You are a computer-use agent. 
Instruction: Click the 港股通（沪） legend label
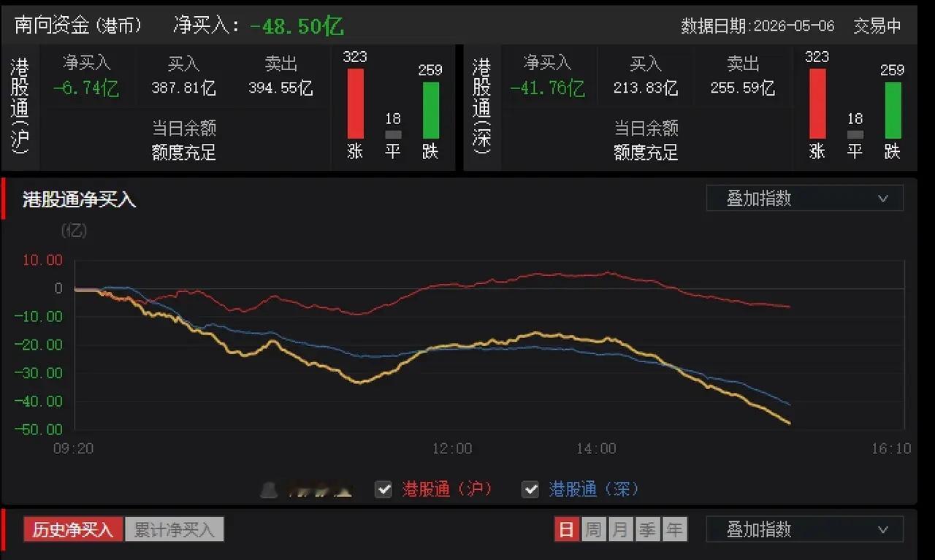pos(447,489)
